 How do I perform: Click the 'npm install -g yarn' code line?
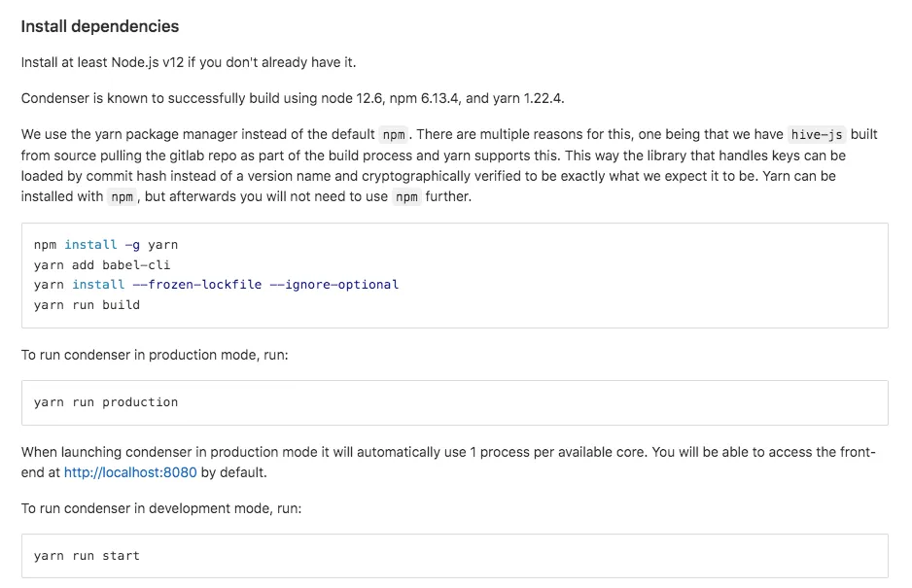click(x=106, y=245)
